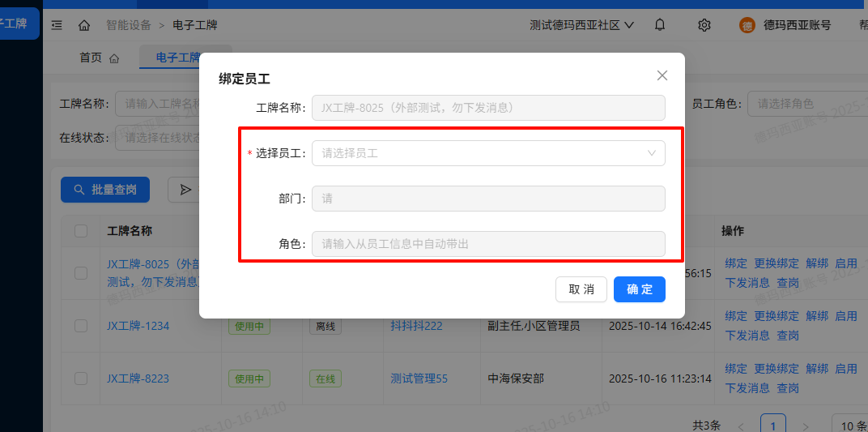Click 解绑 in JX工牌-8025 row
The height and width of the screenshot is (432, 868).
(x=817, y=263)
